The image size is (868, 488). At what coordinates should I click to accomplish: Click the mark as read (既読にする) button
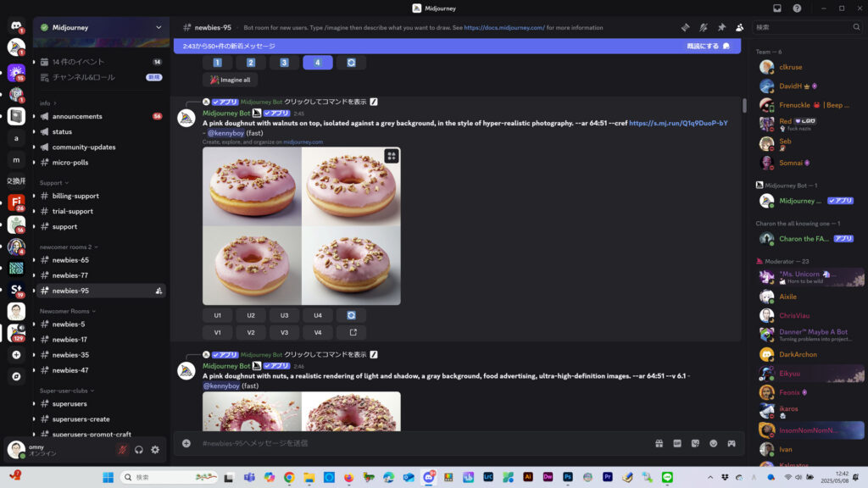click(x=709, y=47)
